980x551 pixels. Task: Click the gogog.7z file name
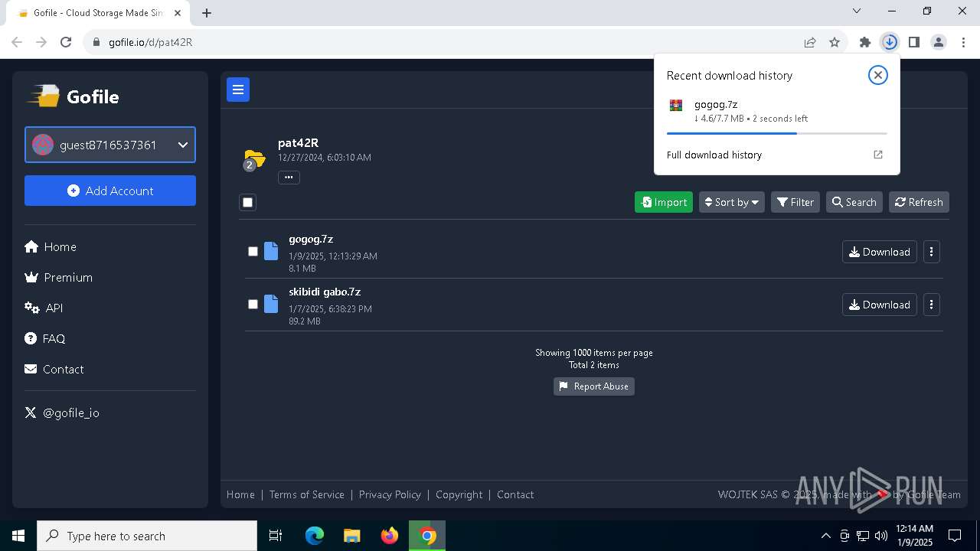pos(311,239)
